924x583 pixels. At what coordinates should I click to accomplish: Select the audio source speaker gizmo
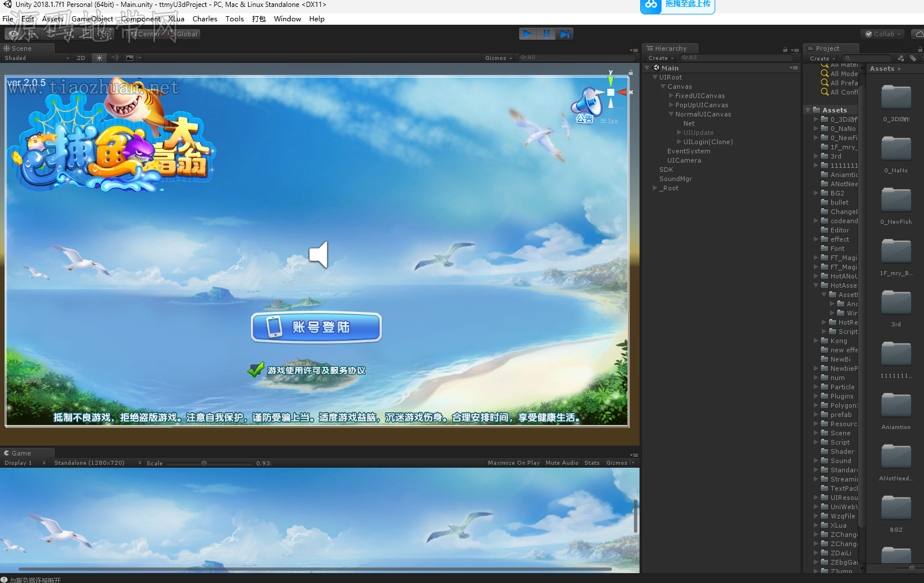[x=318, y=254]
